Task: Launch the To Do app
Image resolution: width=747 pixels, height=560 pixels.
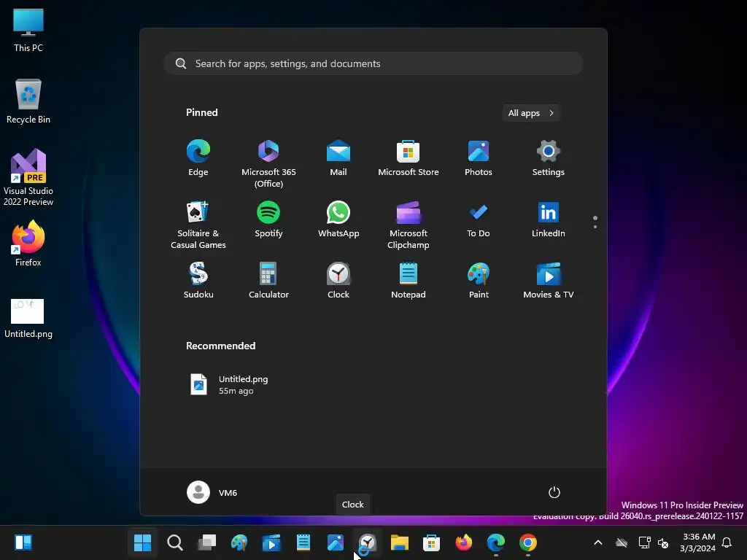Action: [x=479, y=219]
